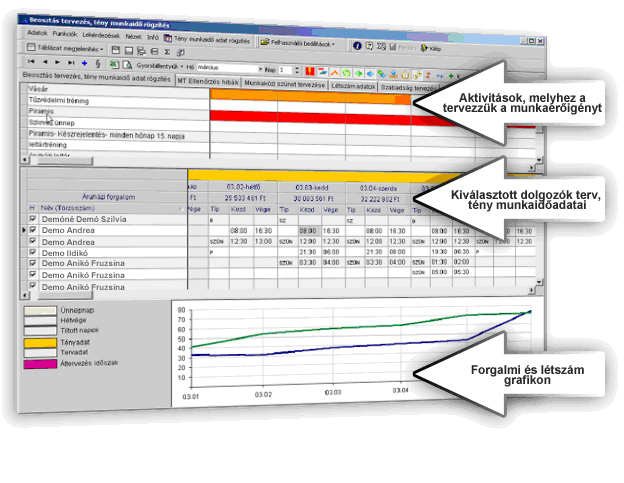Screen dimensions: 624x483
Task: Open the Lekérdezések menu
Action: 106,34
